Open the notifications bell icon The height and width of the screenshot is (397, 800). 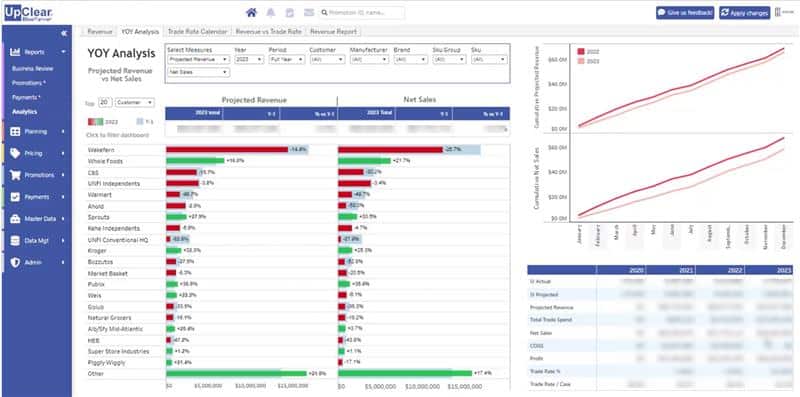tap(270, 13)
